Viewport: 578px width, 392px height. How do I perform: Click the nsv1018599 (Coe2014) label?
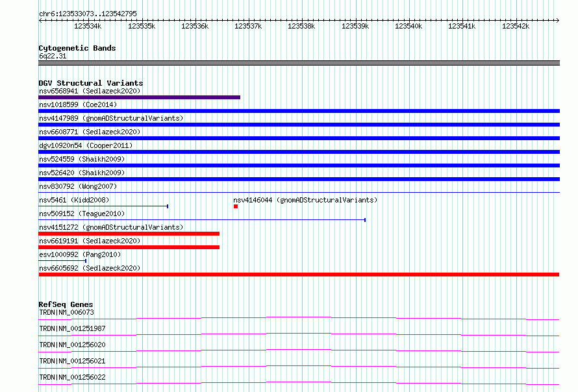click(x=78, y=104)
